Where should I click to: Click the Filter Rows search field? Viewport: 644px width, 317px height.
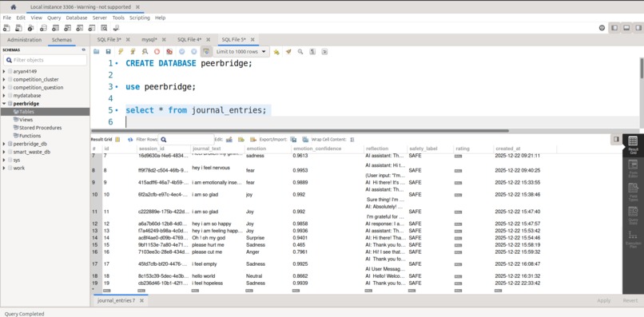(186, 140)
